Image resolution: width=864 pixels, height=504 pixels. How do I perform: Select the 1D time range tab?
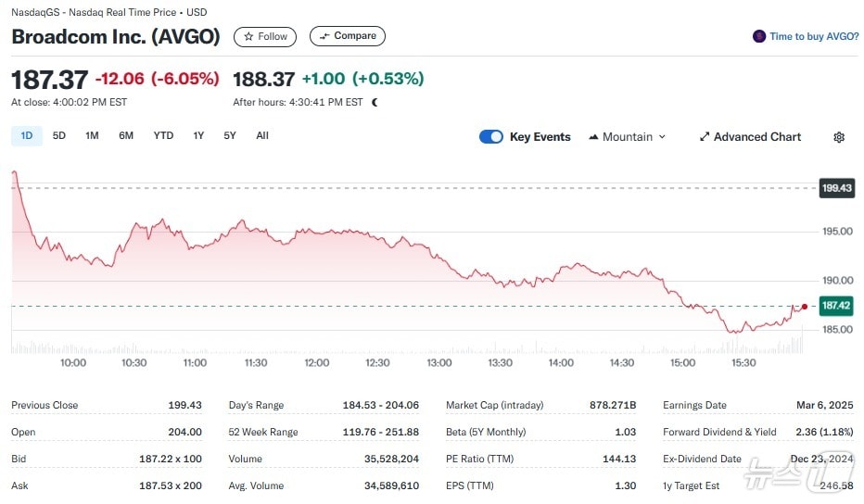tap(27, 136)
